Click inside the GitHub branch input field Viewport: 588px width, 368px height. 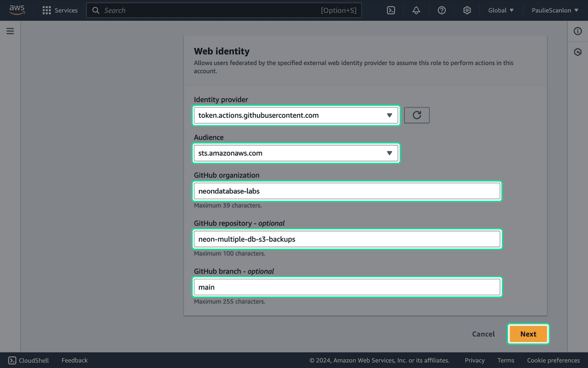pyautogui.click(x=347, y=287)
